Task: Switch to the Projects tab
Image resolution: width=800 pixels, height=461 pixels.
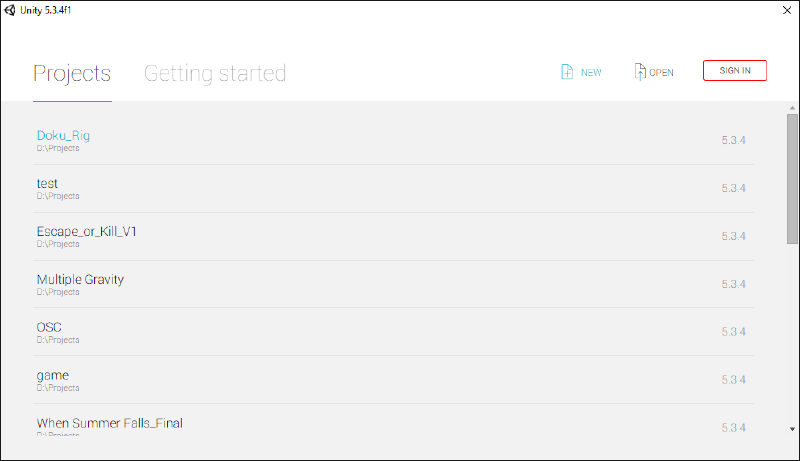Action: 72,73
